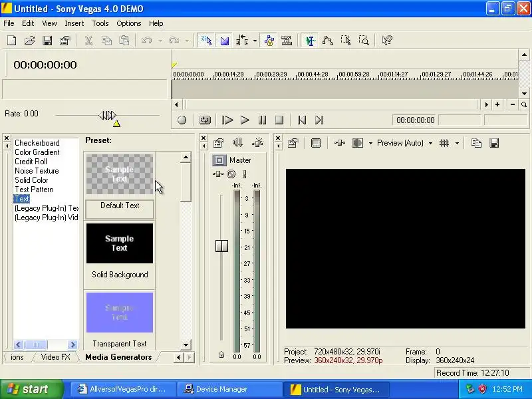This screenshot has width=532, height=399.
Task: Switch to the Video FX tab
Action: coord(55,357)
